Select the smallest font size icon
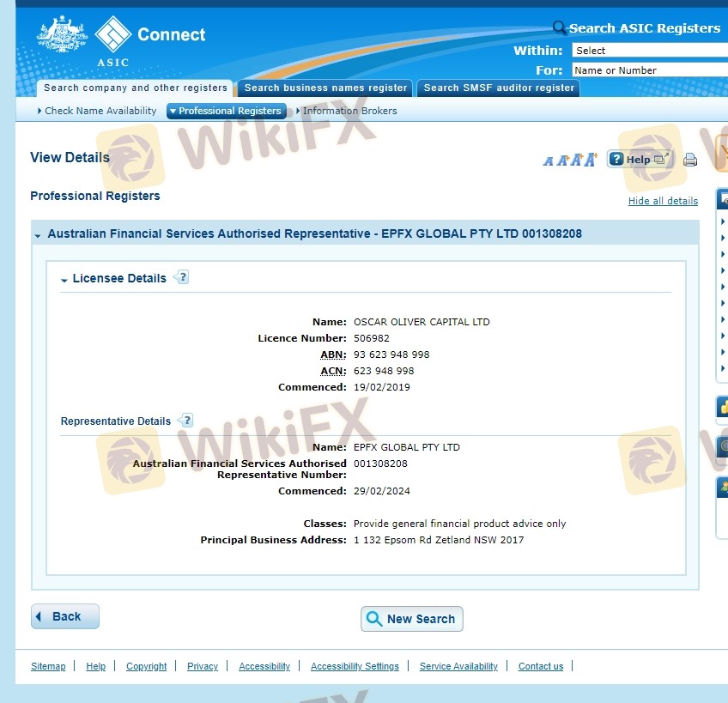728x703 pixels. coord(548,161)
